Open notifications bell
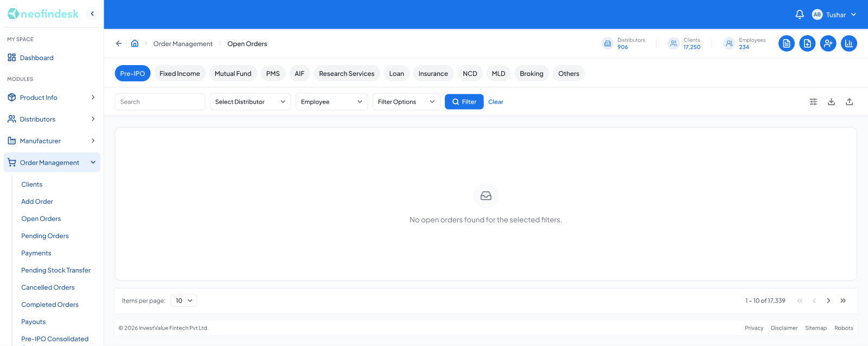The height and width of the screenshot is (346, 868). point(800,15)
